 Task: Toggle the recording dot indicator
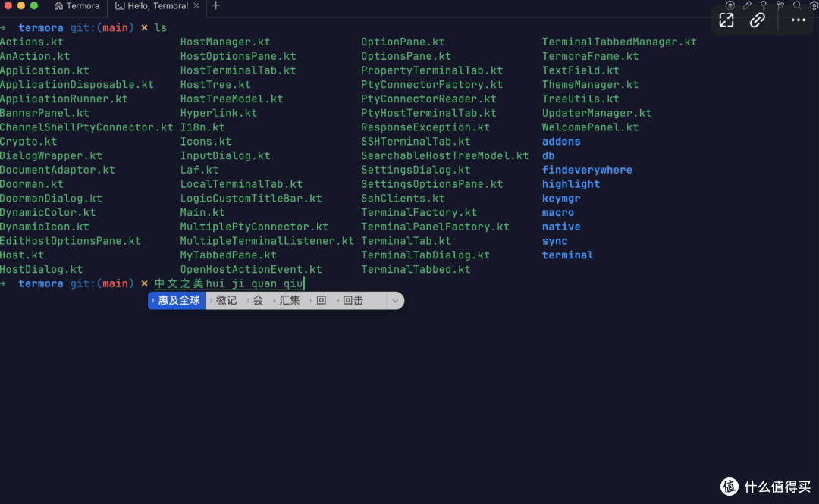tap(730, 6)
